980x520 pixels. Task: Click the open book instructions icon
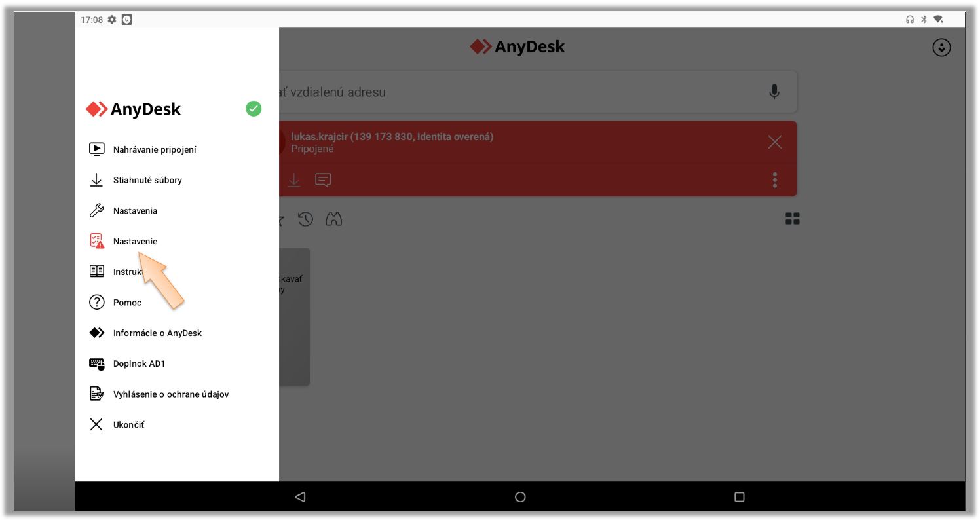coord(96,271)
